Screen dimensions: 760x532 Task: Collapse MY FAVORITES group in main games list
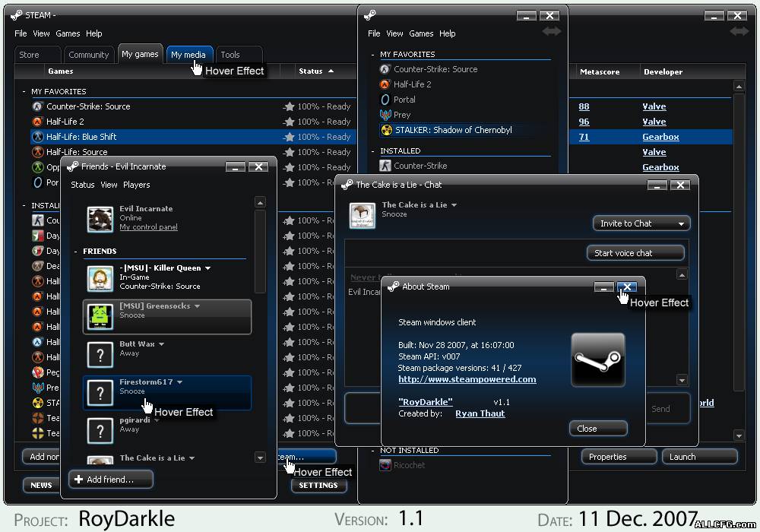(24, 91)
